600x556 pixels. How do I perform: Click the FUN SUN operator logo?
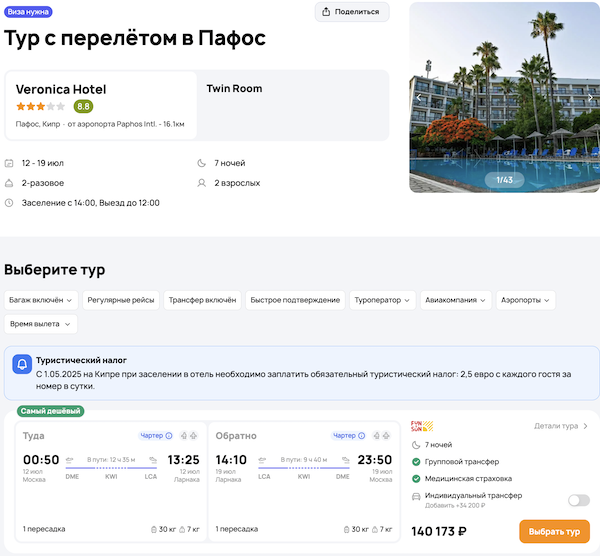tap(421, 426)
